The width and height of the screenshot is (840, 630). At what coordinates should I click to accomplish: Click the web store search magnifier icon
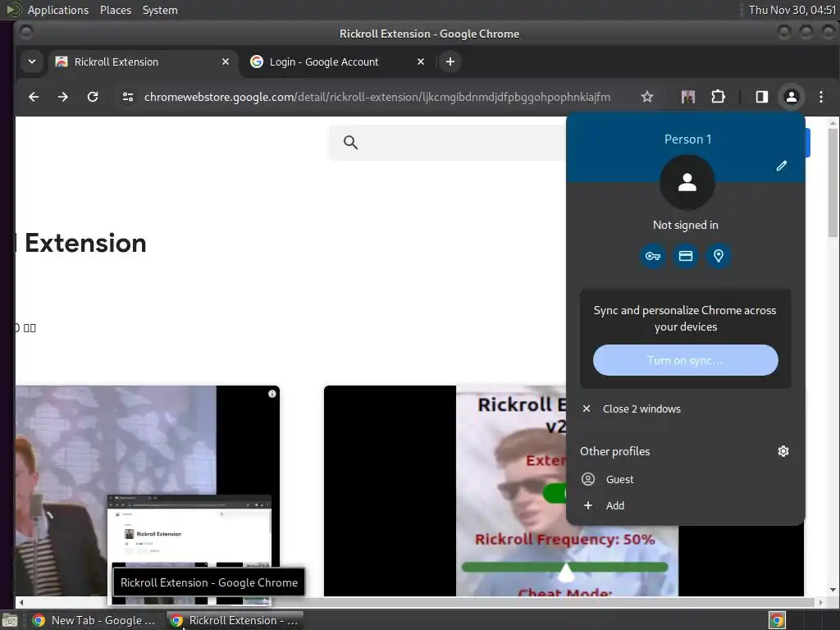(x=350, y=143)
